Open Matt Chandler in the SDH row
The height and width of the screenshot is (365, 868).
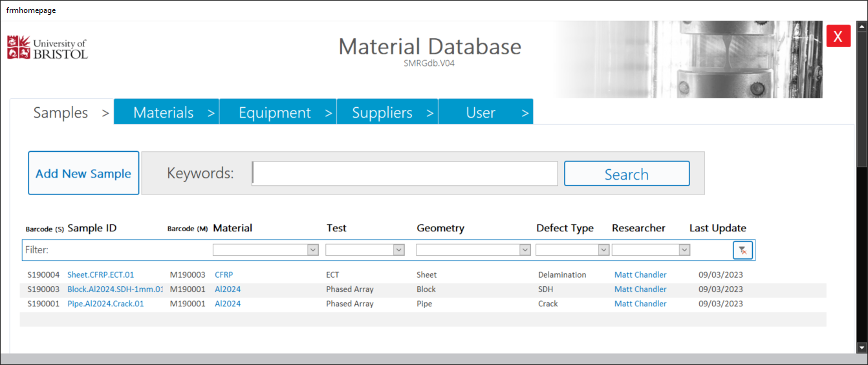(x=640, y=289)
